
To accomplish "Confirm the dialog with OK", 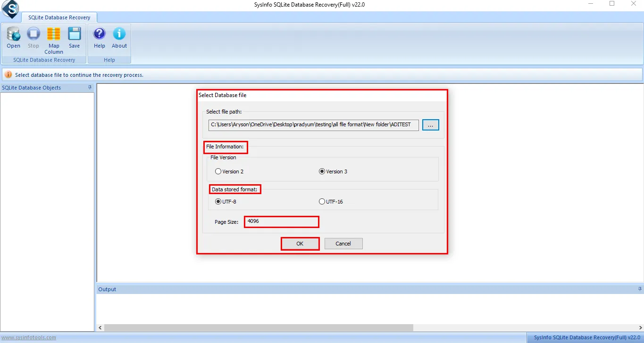I will coord(300,244).
